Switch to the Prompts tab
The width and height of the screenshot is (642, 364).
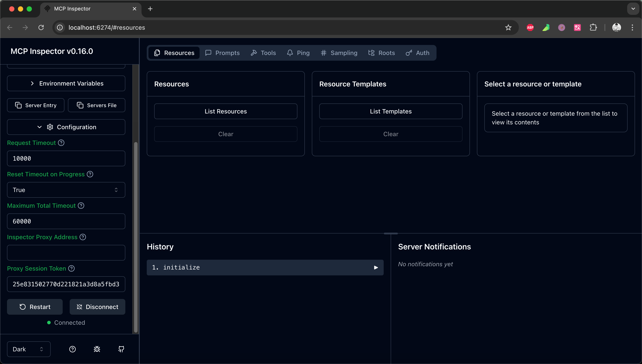click(x=222, y=53)
